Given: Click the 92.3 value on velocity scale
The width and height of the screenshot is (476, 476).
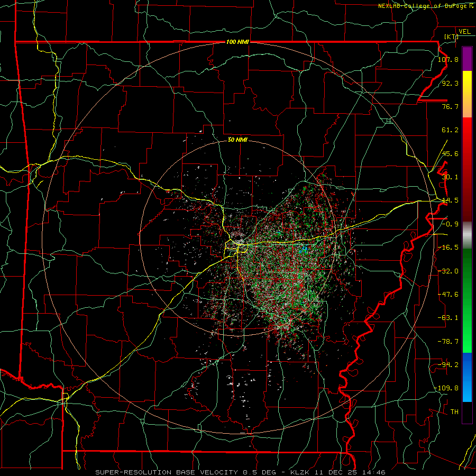Looking at the screenshot, I should [x=450, y=83].
